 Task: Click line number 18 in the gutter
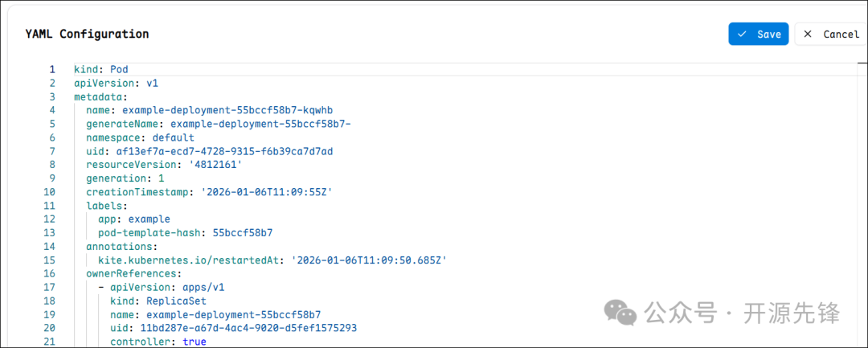[50, 301]
